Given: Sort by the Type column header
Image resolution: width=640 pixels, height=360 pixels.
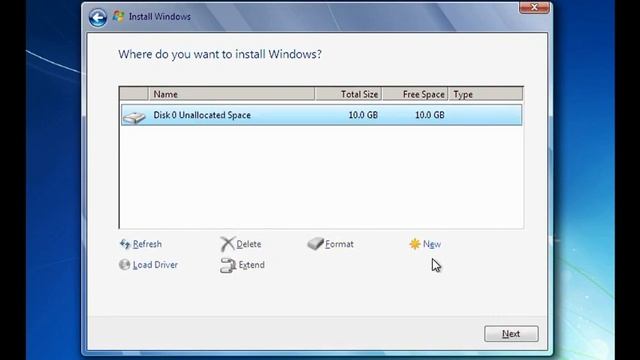Looking at the screenshot, I should pos(485,94).
